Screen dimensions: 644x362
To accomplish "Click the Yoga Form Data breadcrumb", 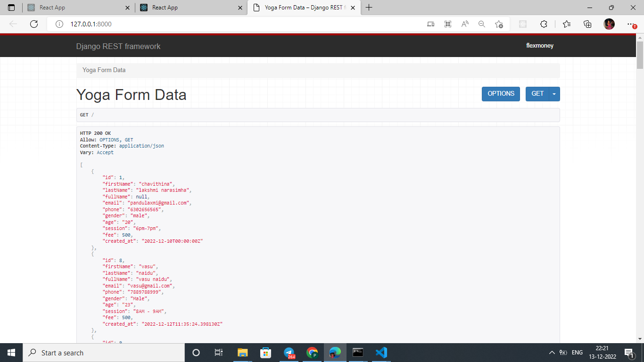I will (x=103, y=70).
